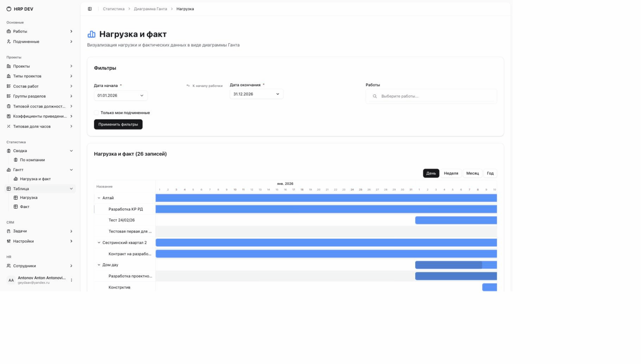Switch Gantt scale to Месяц
This screenshot has height=364, width=641.
(x=473, y=174)
